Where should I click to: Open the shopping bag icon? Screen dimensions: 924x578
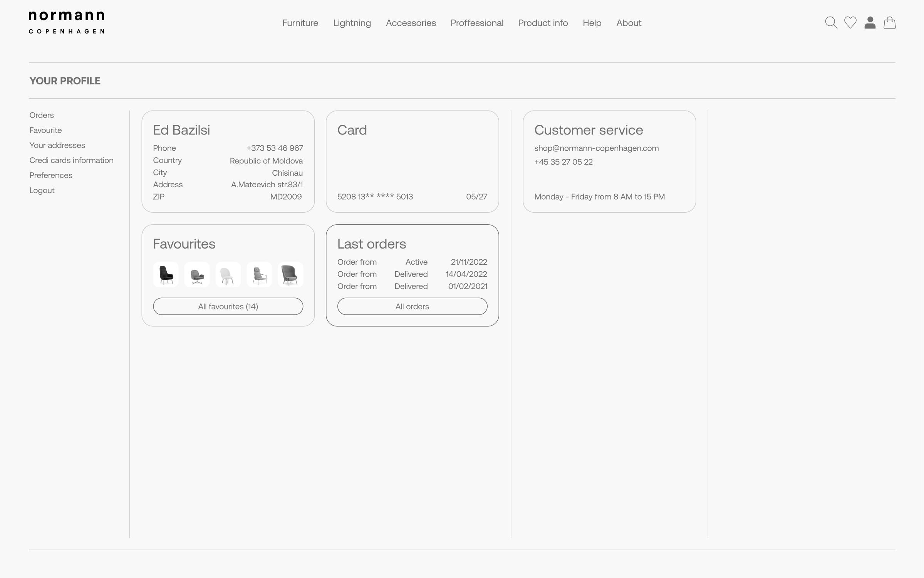tap(890, 23)
